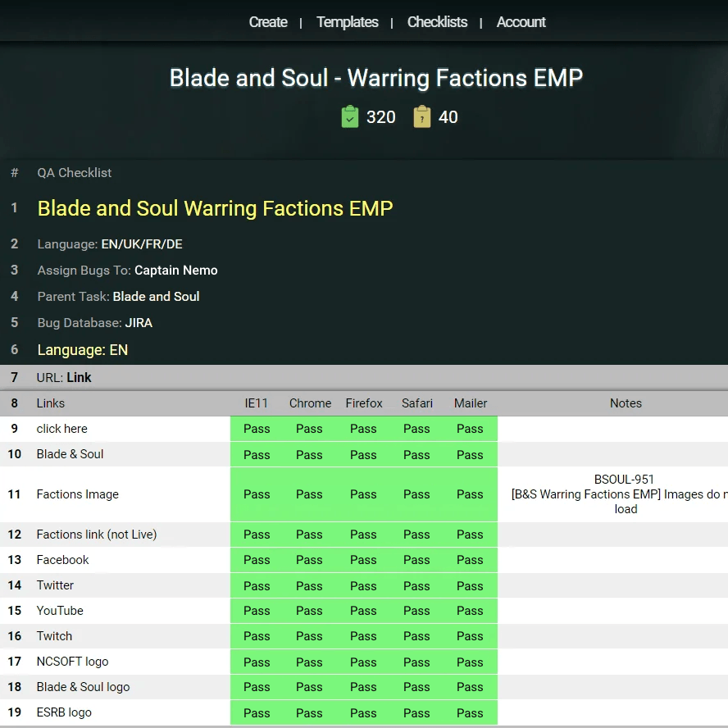Click the Safari column header
728x728 pixels.
coord(417,403)
